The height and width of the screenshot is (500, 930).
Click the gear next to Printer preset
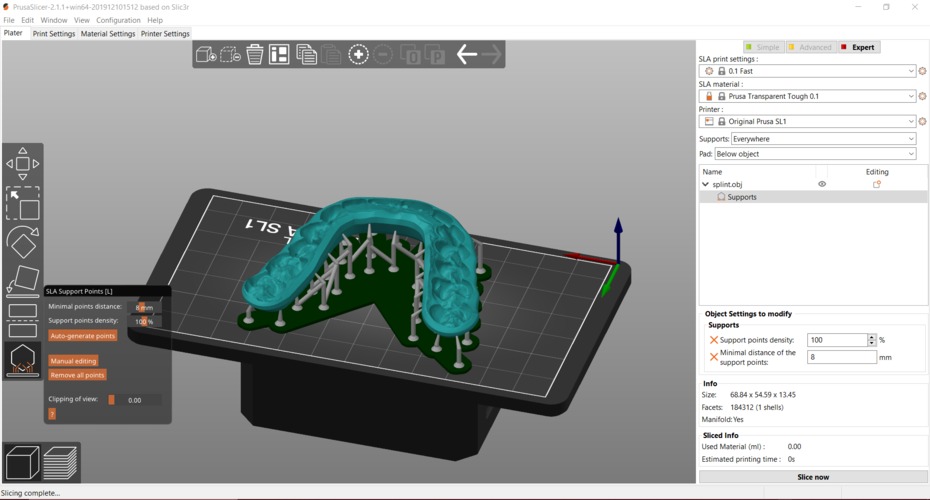[922, 122]
